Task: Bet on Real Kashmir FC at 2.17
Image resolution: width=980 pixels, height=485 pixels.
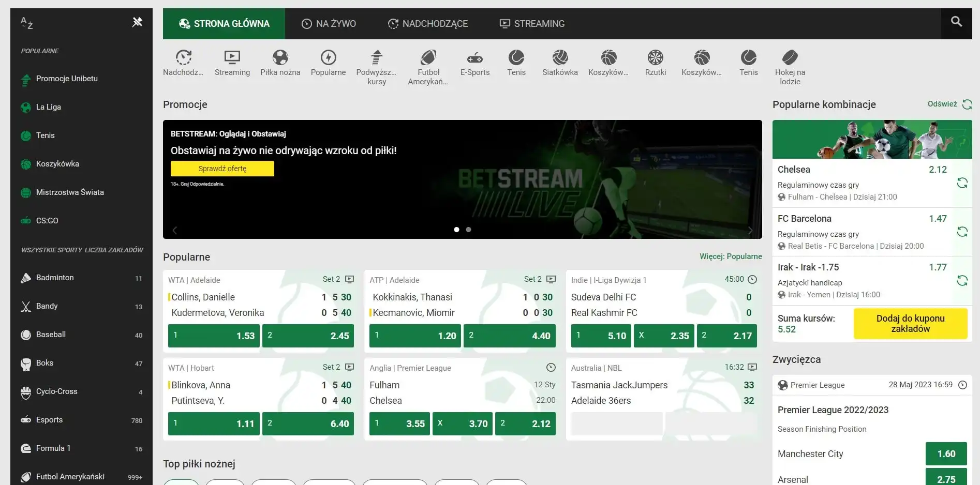Action: (726, 336)
